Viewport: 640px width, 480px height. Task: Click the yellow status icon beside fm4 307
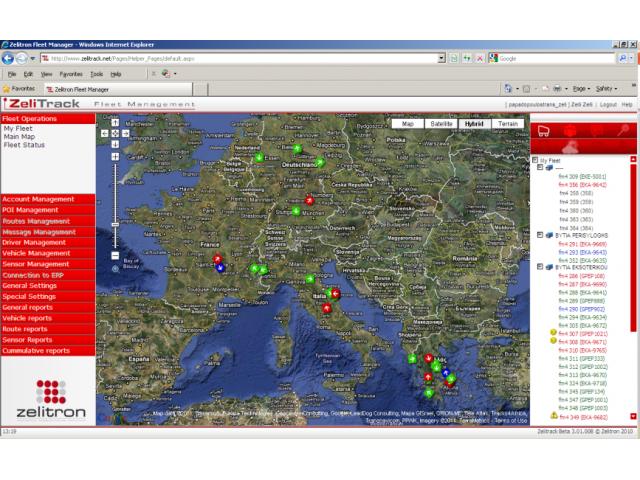point(553,333)
